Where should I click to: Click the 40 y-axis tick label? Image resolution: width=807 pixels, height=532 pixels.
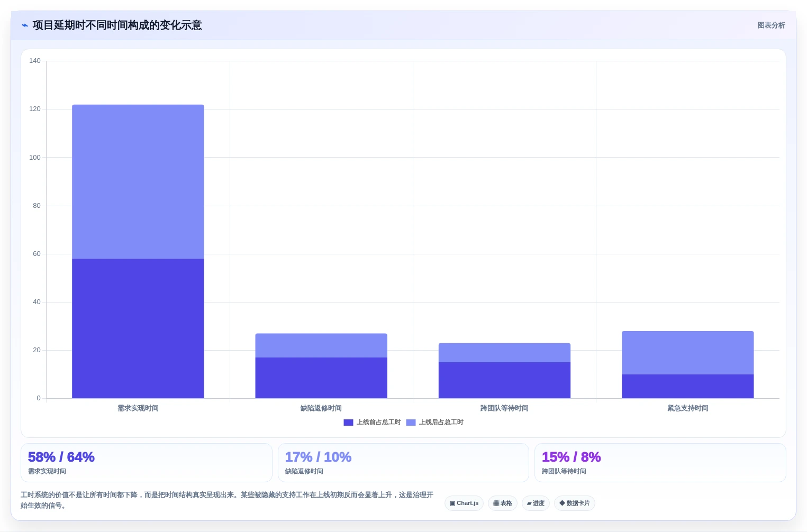[x=37, y=302]
